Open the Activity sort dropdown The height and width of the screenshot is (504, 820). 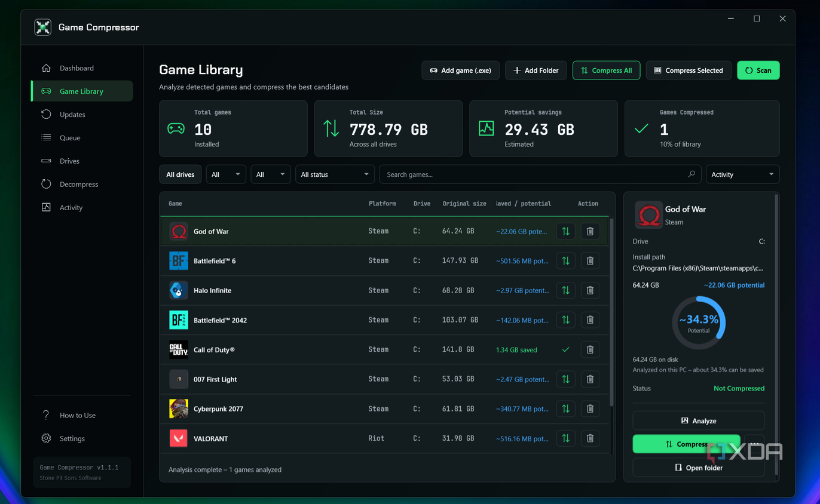[x=743, y=174]
